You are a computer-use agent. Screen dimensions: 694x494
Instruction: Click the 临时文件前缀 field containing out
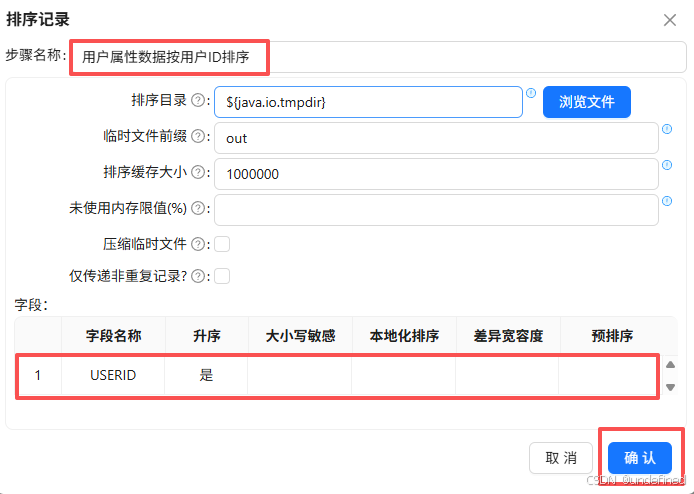pos(436,138)
